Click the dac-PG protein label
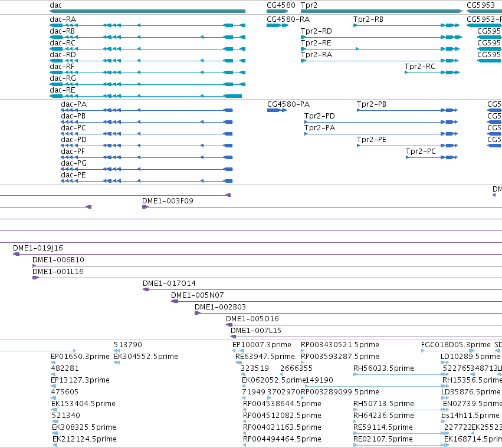This screenshot has width=502, height=448. tap(74, 163)
